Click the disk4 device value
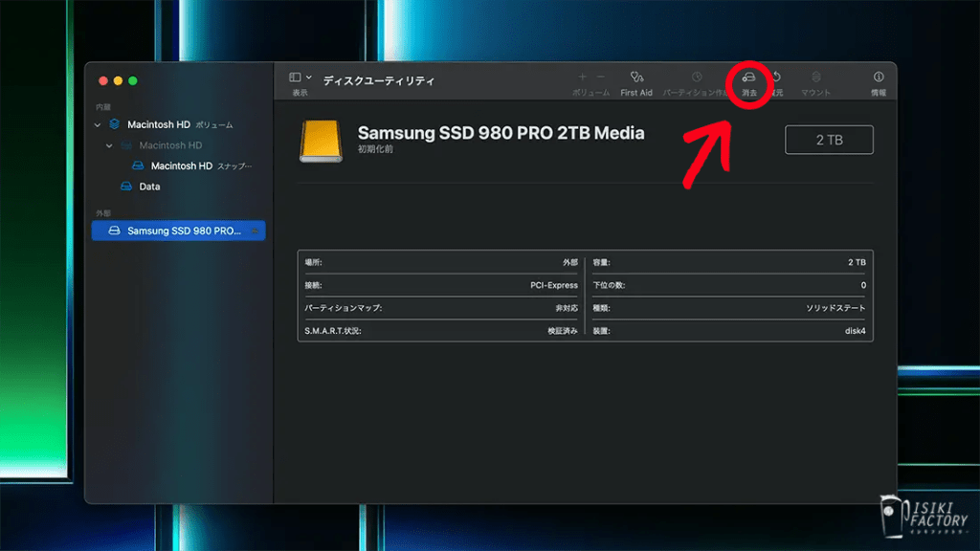This screenshot has height=551, width=980. point(855,331)
